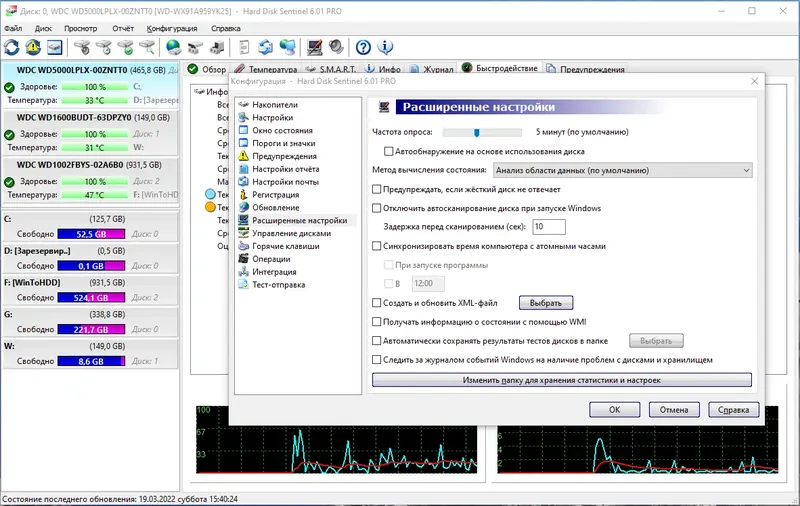Click the info bubble toolbar icon
Screen dimensions: 800x506
coord(385,47)
